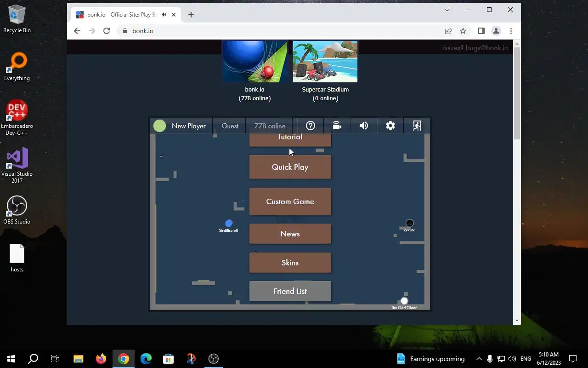
Task: Open the Windows Start menu
Action: [x=11, y=359]
